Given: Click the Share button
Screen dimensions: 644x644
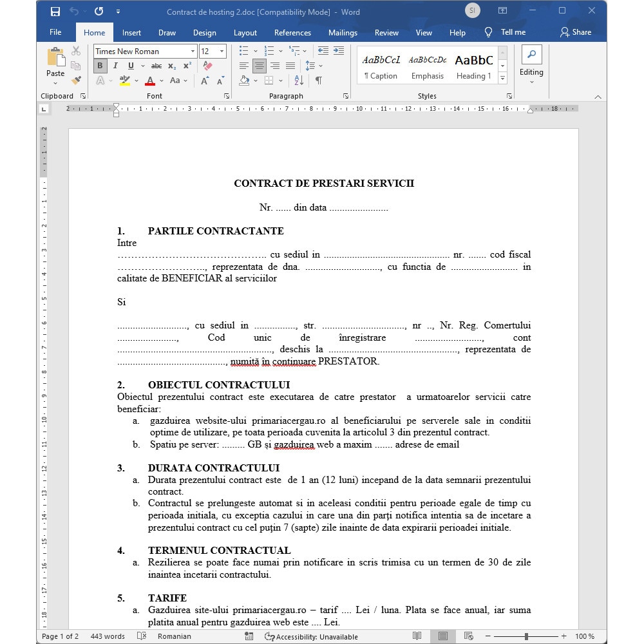Looking at the screenshot, I should (x=575, y=32).
